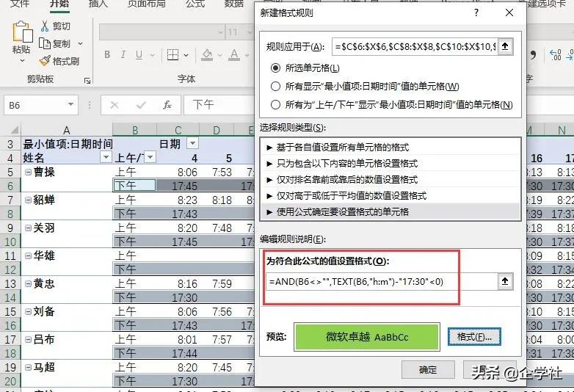The image size is (574, 392).
Task: Toggle Bold formatting
Action: 107,55
